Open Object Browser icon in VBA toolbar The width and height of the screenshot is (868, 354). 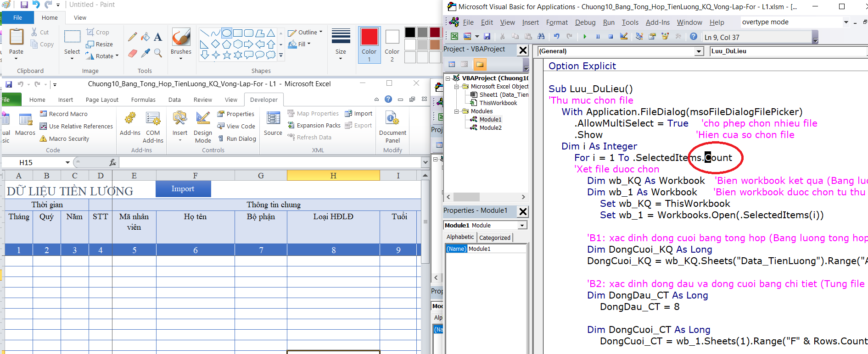pos(665,37)
